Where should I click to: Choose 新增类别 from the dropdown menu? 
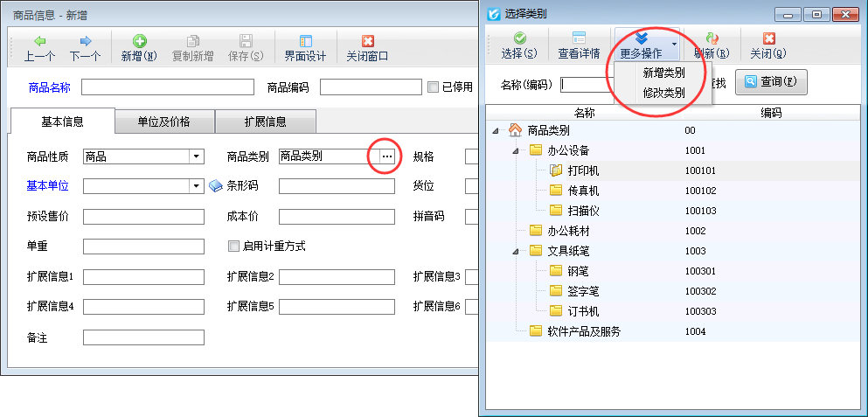[x=663, y=73]
